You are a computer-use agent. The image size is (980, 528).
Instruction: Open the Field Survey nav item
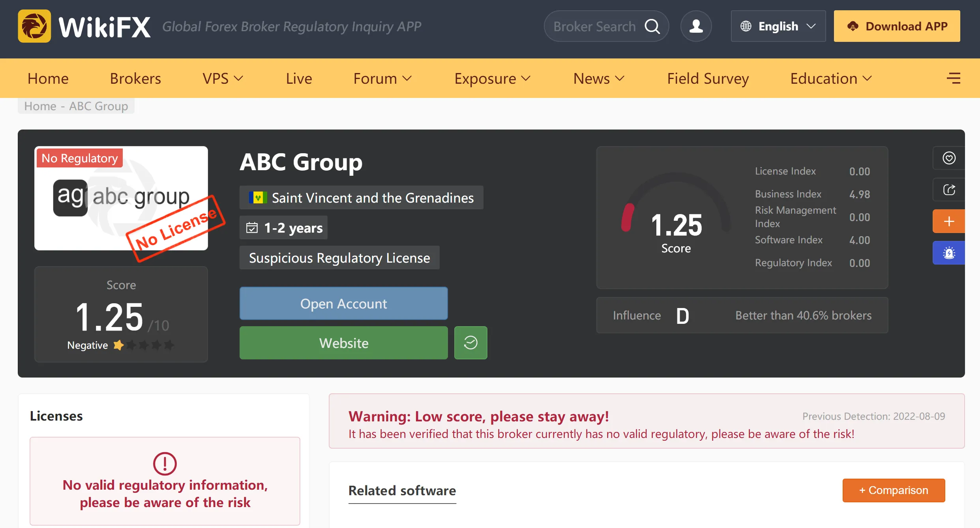point(708,78)
